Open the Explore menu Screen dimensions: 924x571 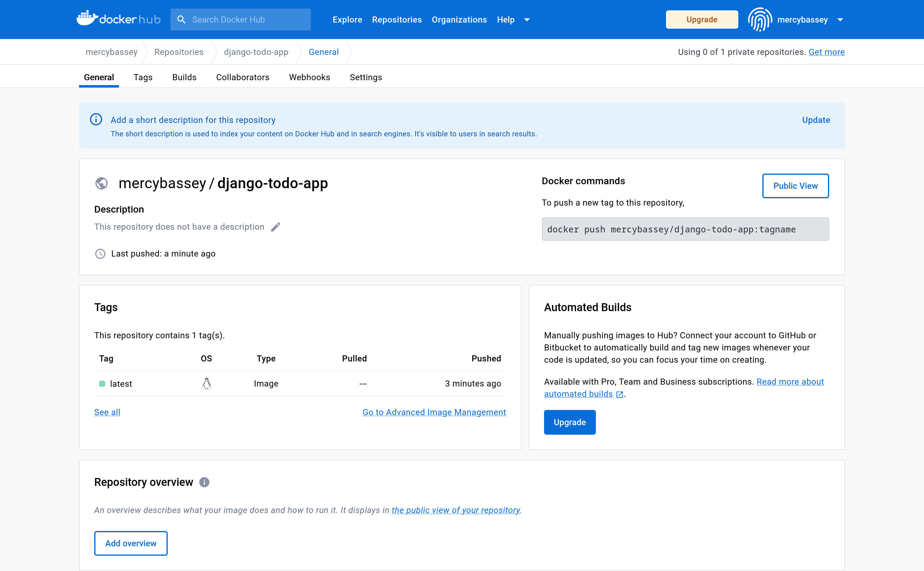point(347,20)
